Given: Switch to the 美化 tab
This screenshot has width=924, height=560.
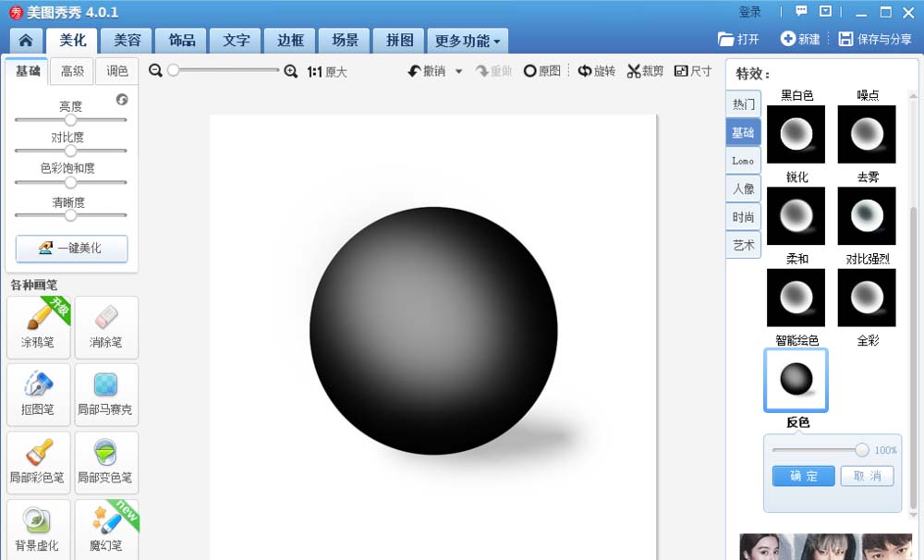Looking at the screenshot, I should click(x=72, y=40).
